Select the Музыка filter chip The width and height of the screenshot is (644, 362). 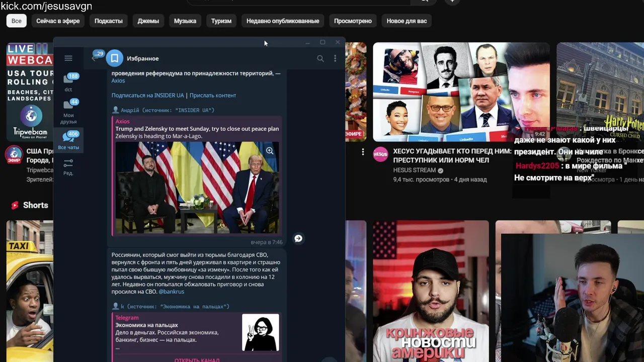tap(185, 21)
